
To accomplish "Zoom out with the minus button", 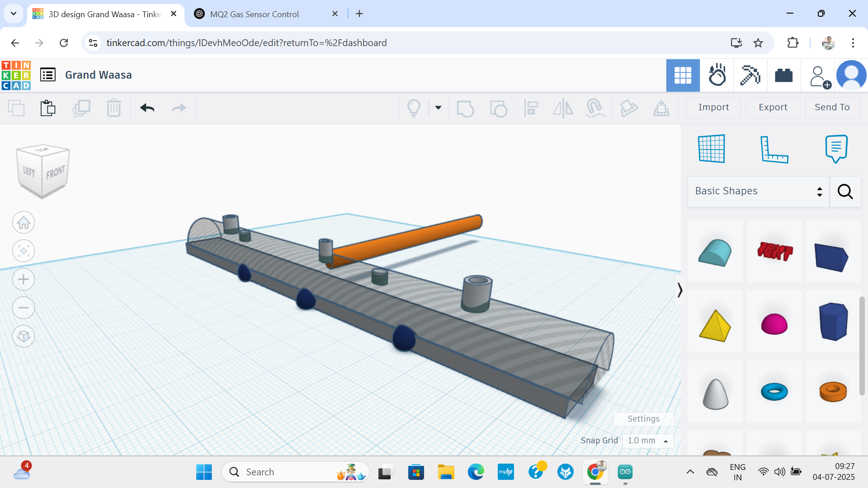I will coord(24,308).
